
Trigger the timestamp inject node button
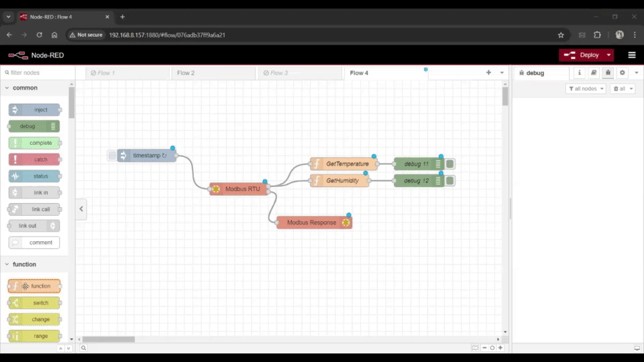(112, 156)
